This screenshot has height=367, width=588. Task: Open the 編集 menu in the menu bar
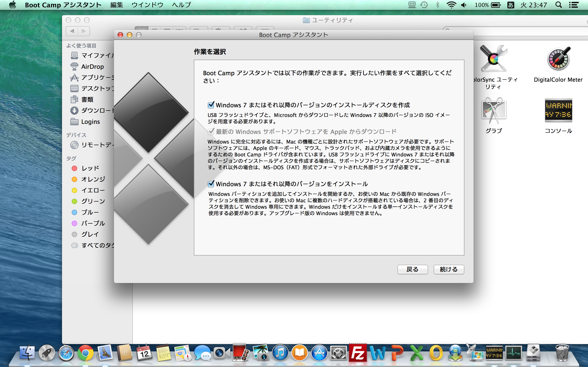pos(117,5)
